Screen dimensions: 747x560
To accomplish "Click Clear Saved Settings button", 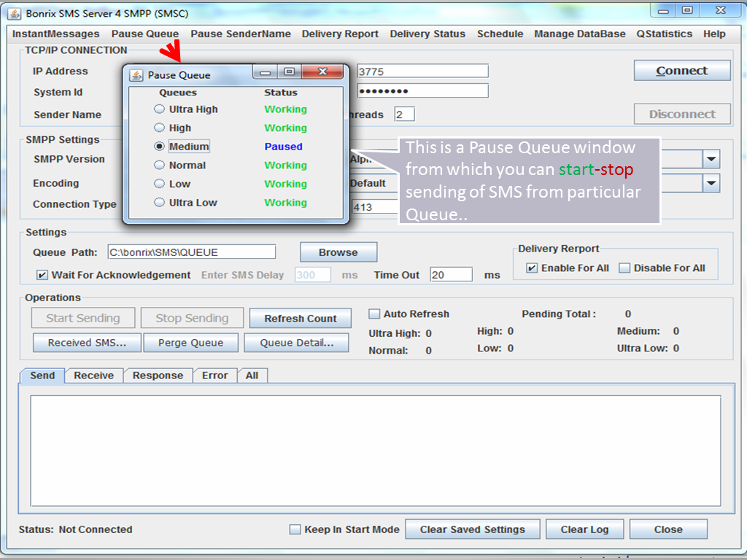I will tap(473, 529).
